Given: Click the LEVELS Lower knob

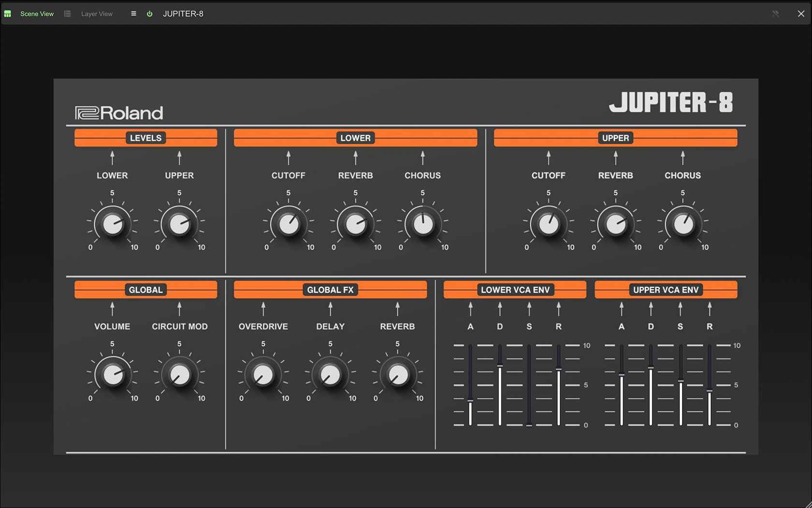Looking at the screenshot, I should point(113,224).
